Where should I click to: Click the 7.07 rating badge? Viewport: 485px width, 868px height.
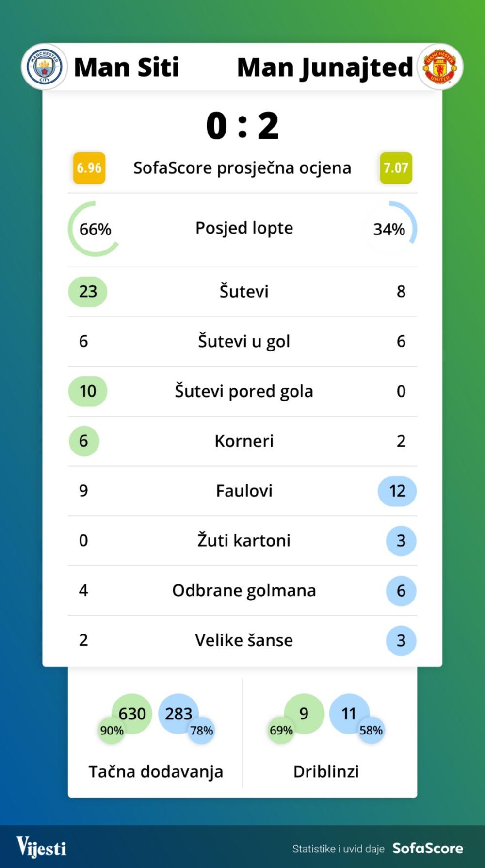(x=396, y=168)
